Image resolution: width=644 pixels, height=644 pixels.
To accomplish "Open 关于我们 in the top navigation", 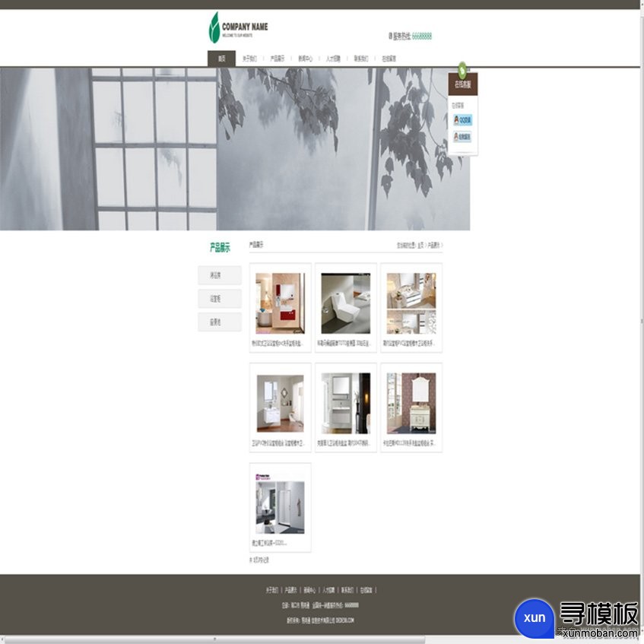I will [249, 59].
